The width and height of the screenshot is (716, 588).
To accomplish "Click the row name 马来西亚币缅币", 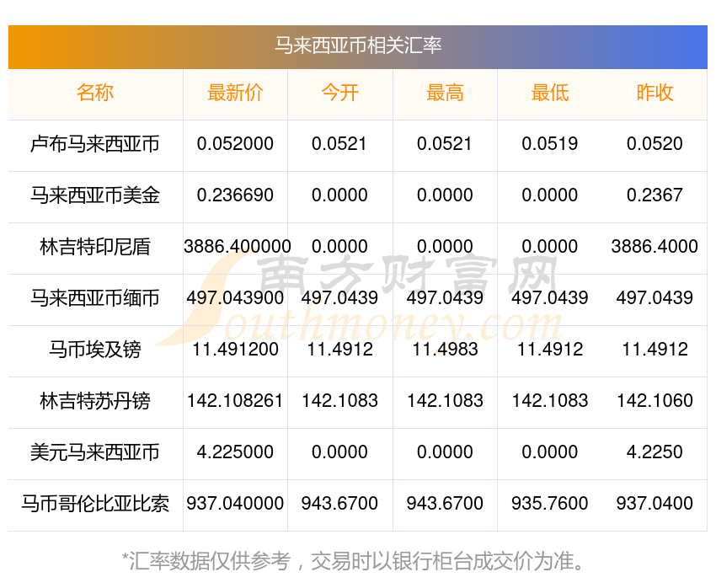I will tap(95, 298).
